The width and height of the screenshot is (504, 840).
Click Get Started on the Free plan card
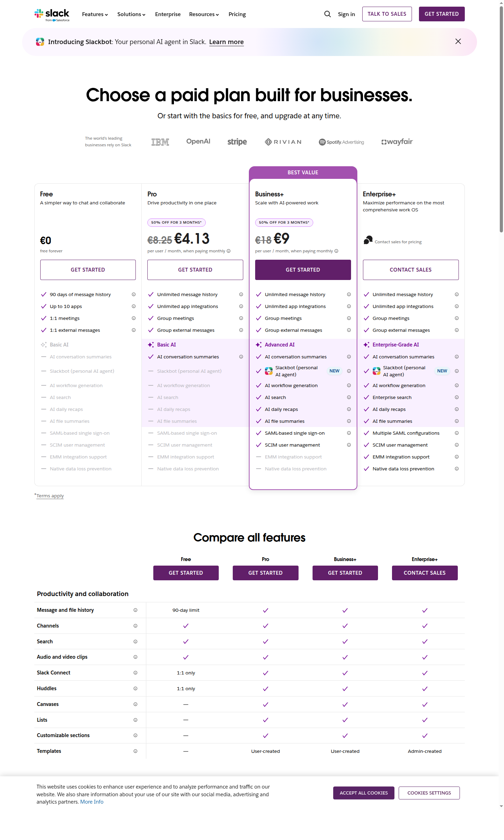point(88,270)
